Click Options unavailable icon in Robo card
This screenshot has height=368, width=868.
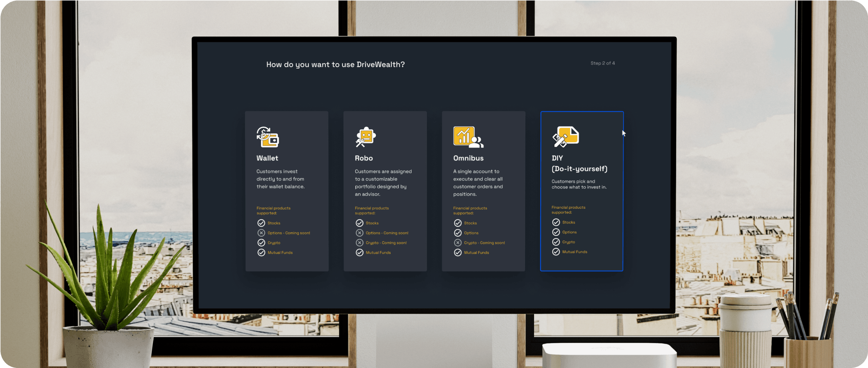coord(359,233)
